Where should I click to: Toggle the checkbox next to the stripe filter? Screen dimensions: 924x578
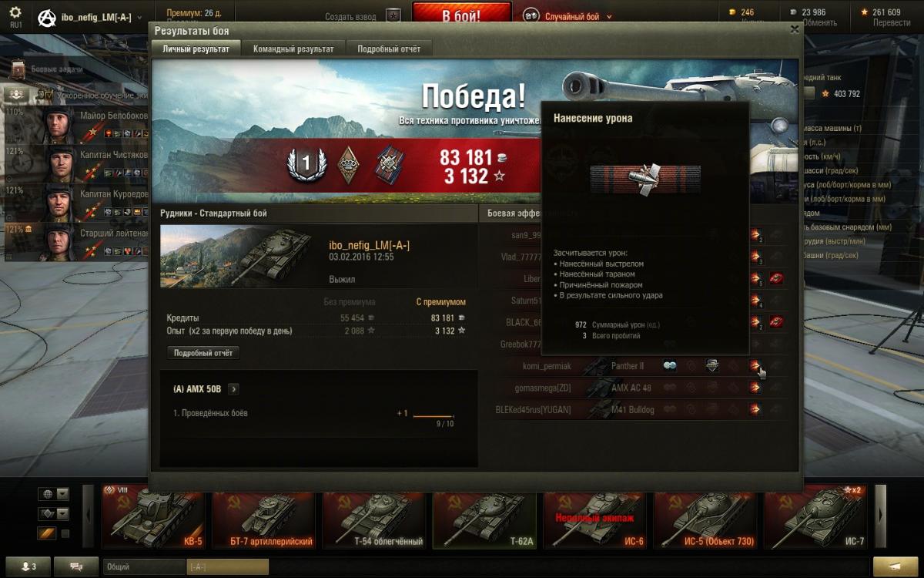(x=65, y=533)
